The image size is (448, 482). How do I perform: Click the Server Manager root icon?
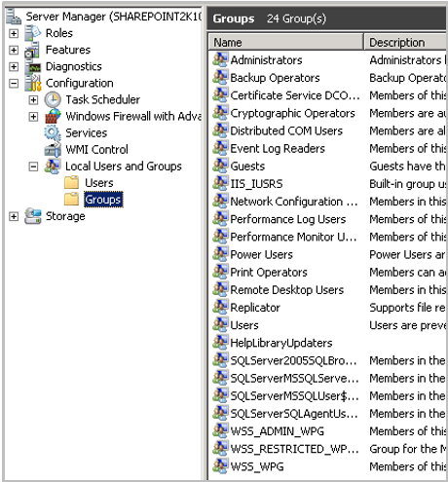coord(14,17)
